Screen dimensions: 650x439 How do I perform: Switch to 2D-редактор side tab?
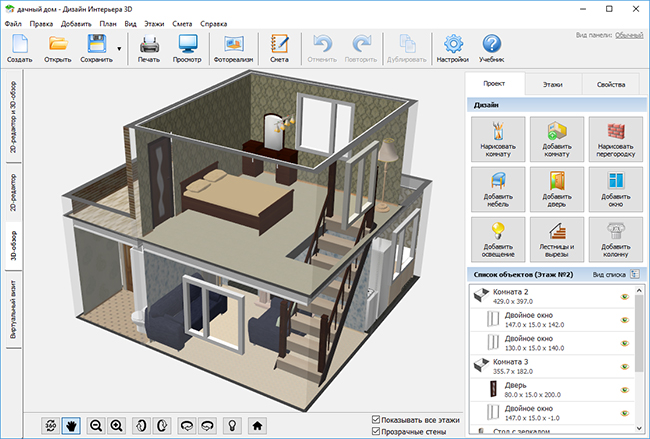pos(13,192)
